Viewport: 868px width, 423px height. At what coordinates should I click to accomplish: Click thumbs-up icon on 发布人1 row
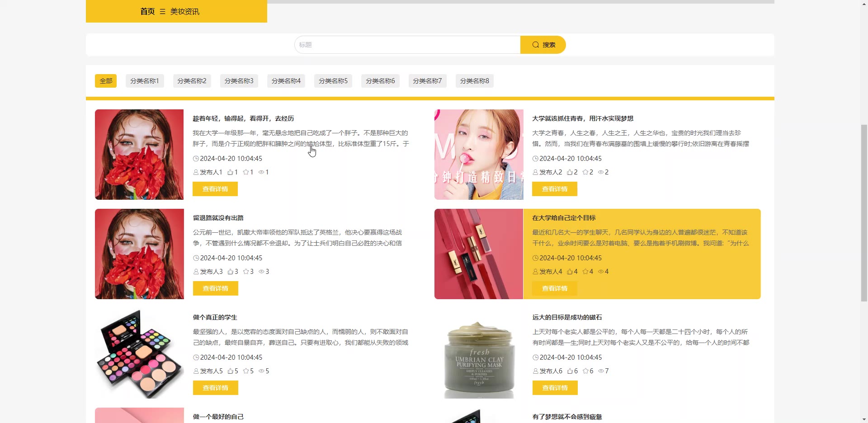tap(230, 172)
